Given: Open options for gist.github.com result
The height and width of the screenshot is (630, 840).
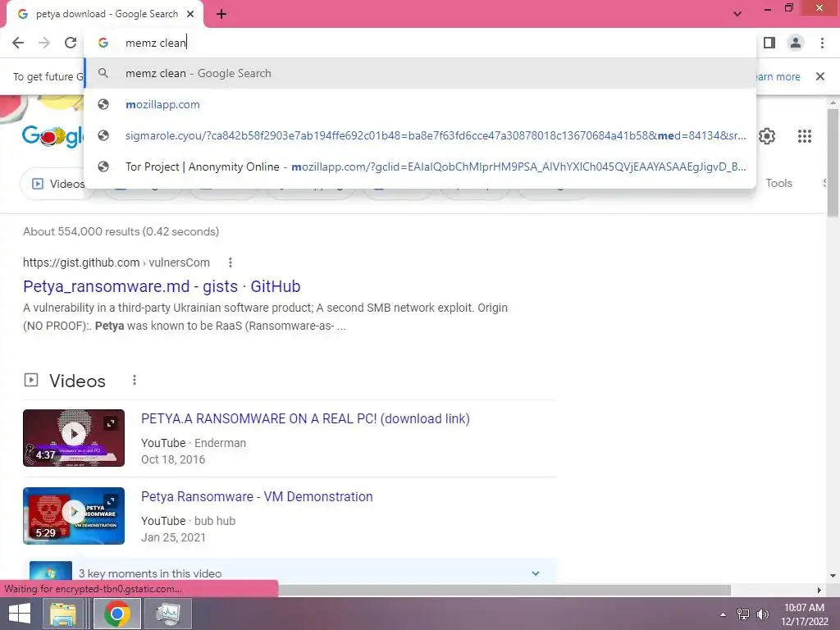Looking at the screenshot, I should [231, 262].
